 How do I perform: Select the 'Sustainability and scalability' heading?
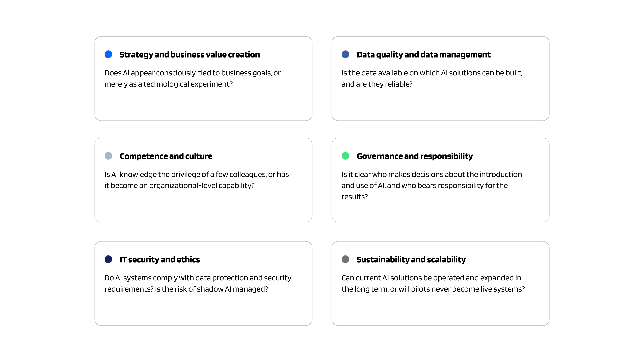coord(411,260)
